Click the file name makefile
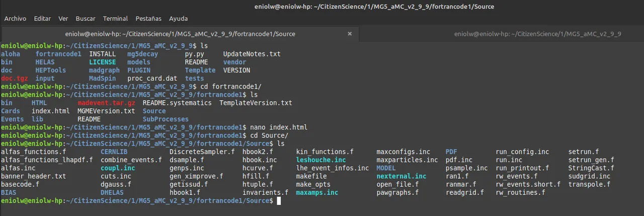The height and width of the screenshot is (216, 644). click(x=311, y=176)
